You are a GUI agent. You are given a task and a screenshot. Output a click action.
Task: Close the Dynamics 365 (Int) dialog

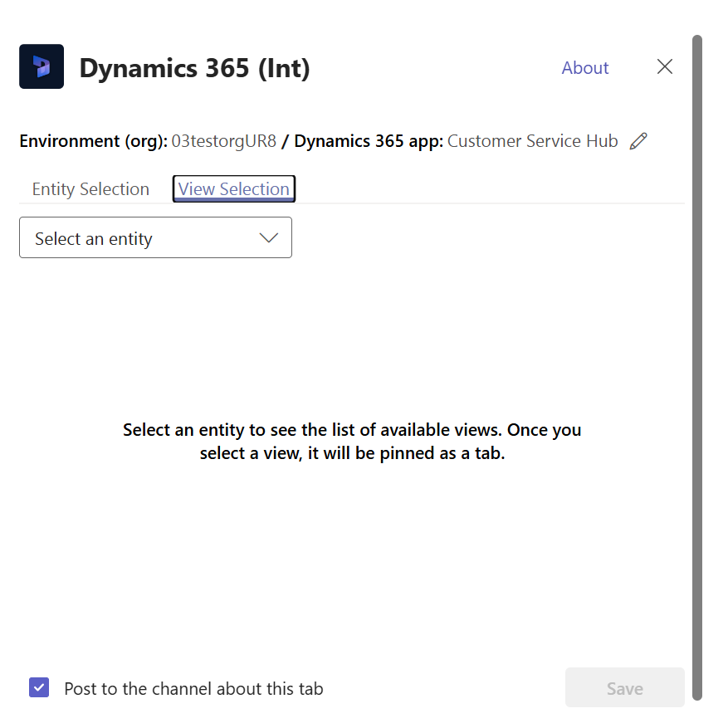[x=665, y=66]
